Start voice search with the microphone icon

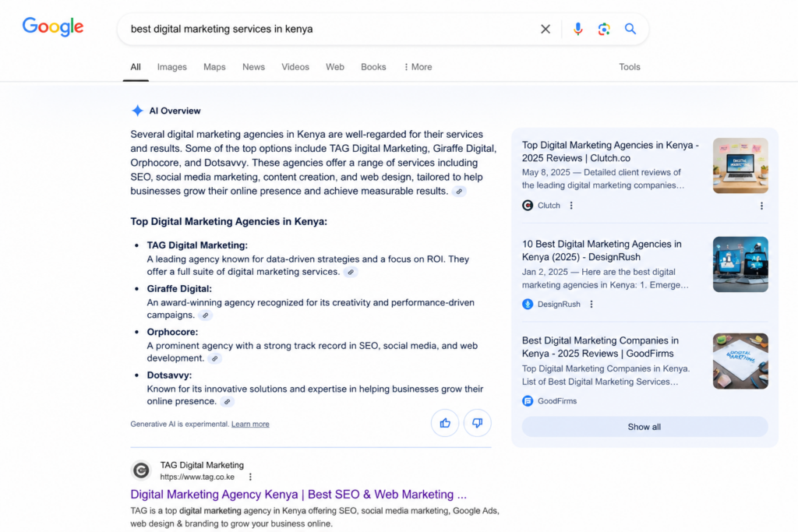[x=577, y=29]
